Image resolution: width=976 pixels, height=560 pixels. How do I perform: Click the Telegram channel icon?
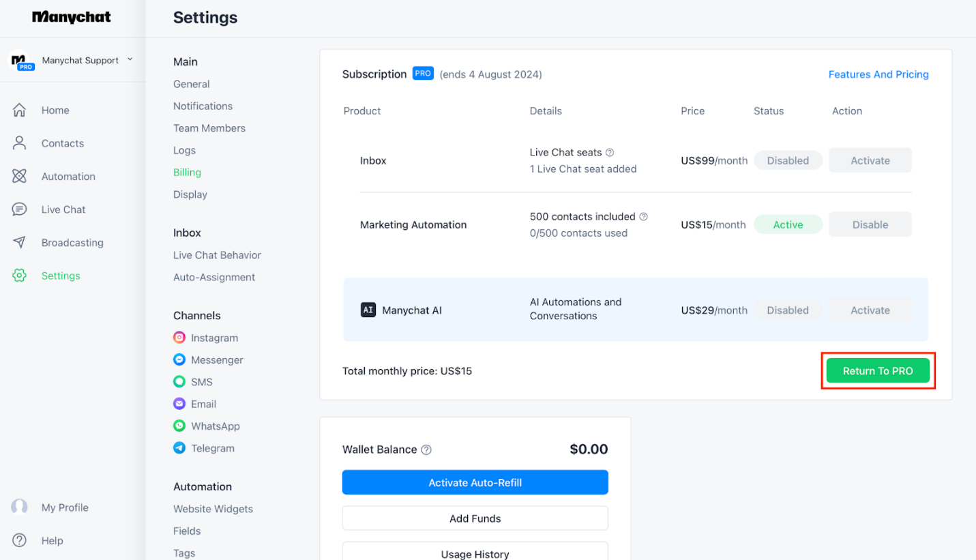(x=179, y=448)
